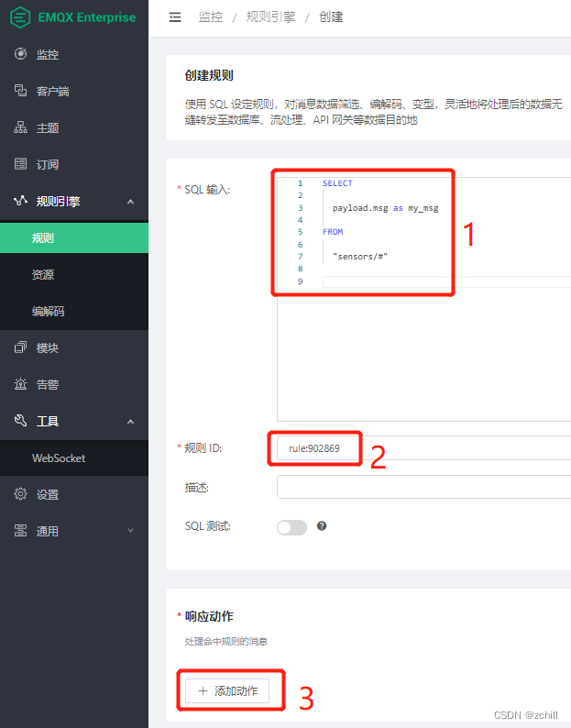Collapse the 规则引擎 submenu chevron
Image resolution: width=571 pixels, height=728 pixels.
[130, 202]
